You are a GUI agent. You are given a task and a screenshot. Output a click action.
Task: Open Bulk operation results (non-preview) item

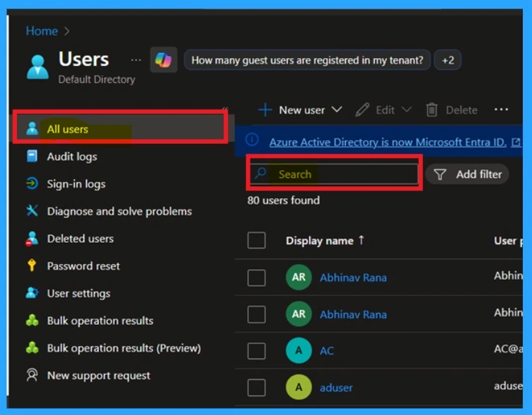pos(100,321)
